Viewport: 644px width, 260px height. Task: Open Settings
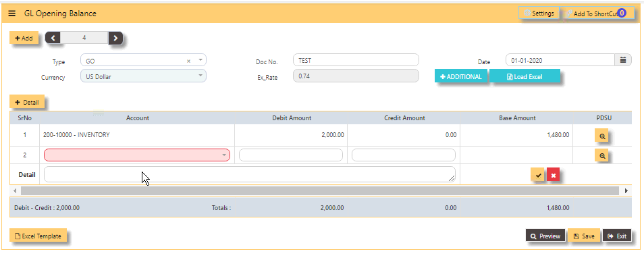click(539, 13)
